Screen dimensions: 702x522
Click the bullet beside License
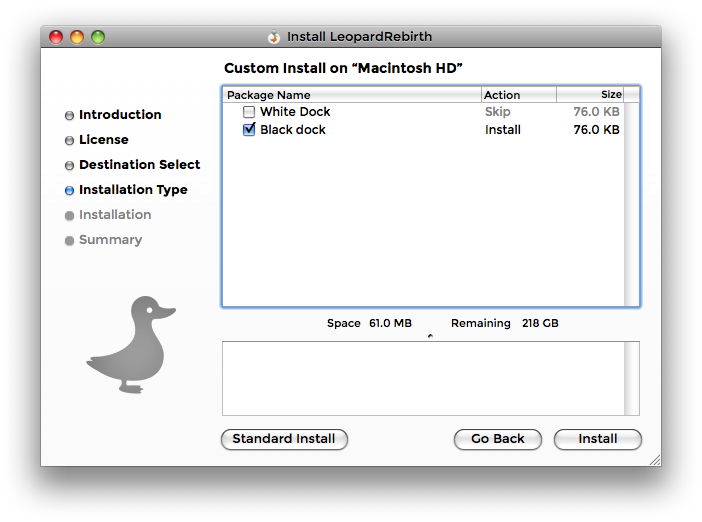click(69, 141)
